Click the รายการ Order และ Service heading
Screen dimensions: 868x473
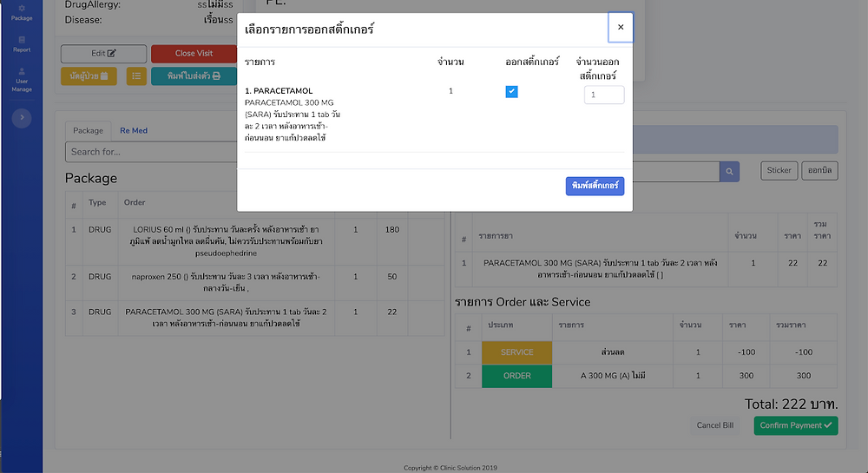[523, 302]
